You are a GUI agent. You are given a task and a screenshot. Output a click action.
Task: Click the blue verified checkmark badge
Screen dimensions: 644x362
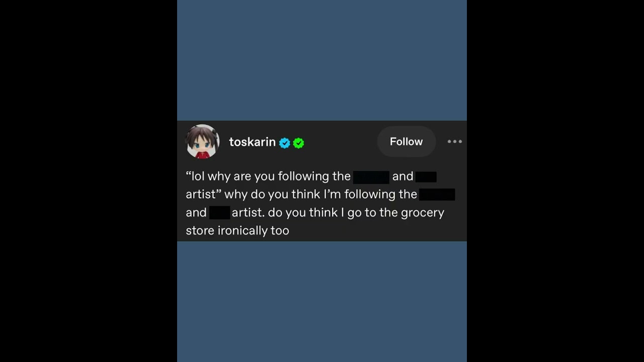point(285,143)
